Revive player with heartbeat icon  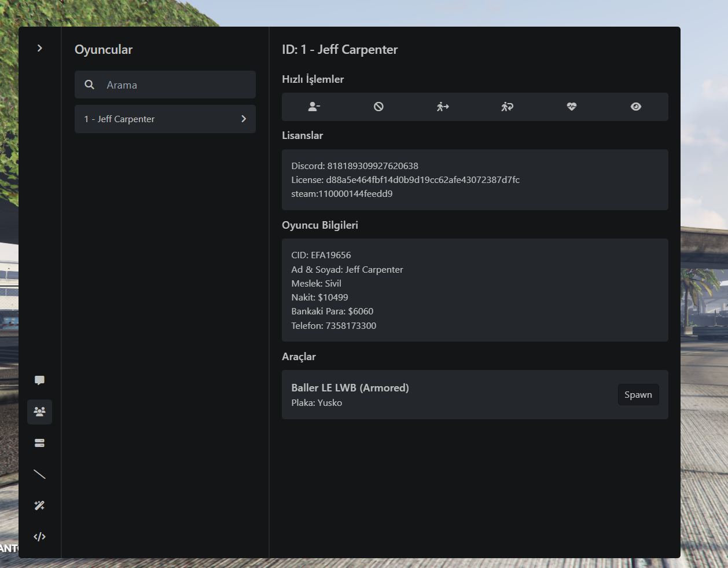point(572,107)
